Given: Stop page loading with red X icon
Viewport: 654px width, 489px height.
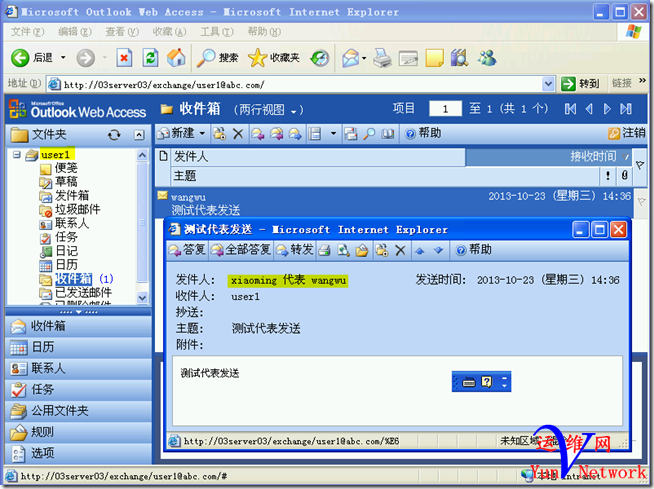Looking at the screenshot, I should tap(124, 58).
